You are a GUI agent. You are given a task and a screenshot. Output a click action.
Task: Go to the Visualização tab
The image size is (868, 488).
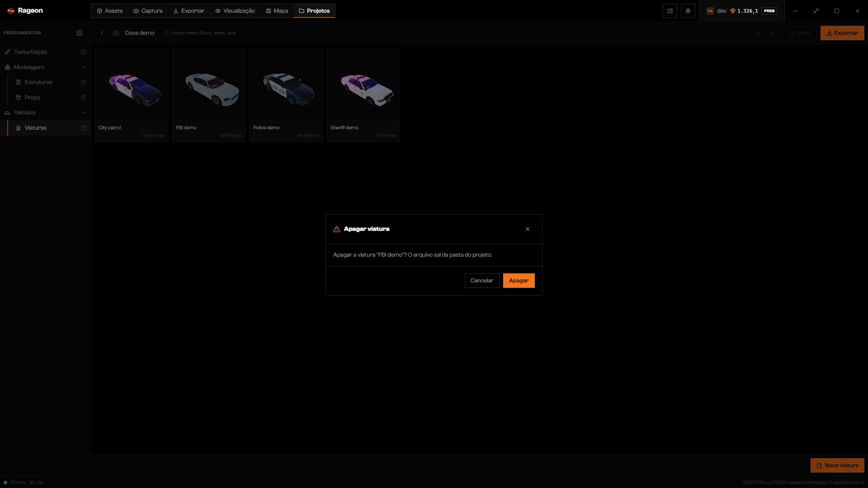[x=235, y=11]
